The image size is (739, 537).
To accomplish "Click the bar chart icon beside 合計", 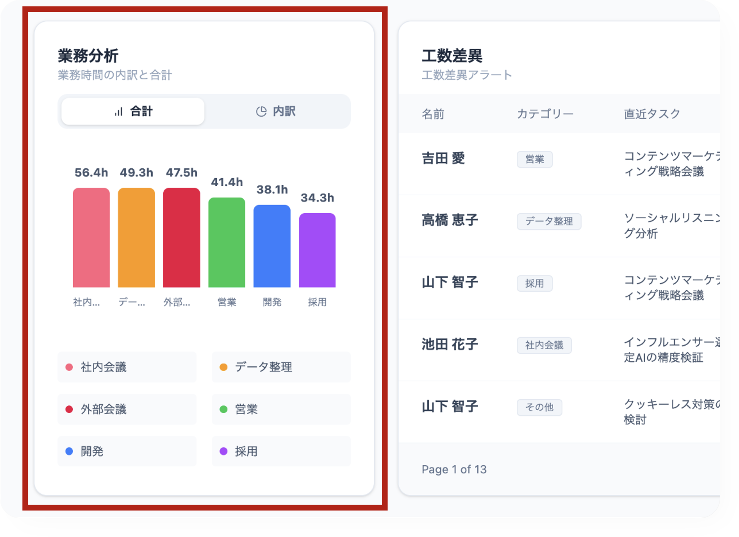I will [x=118, y=111].
